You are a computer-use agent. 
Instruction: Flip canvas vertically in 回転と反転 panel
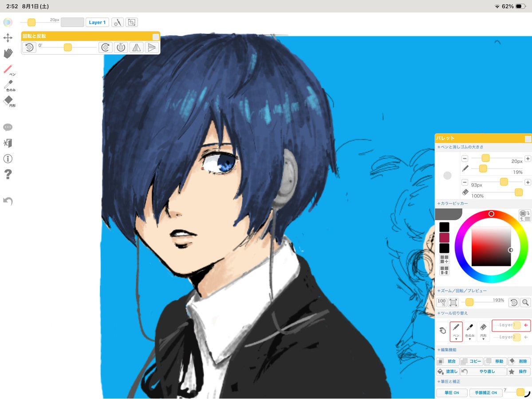point(152,47)
